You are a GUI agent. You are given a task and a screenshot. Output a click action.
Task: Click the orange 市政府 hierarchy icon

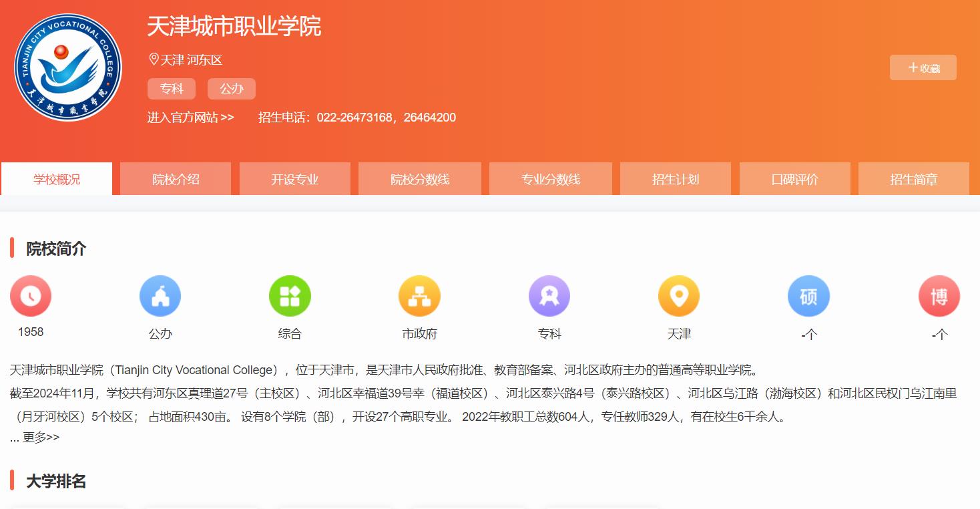419,296
